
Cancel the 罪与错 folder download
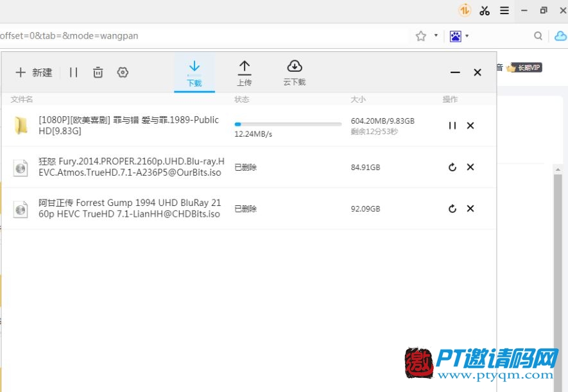click(x=470, y=126)
